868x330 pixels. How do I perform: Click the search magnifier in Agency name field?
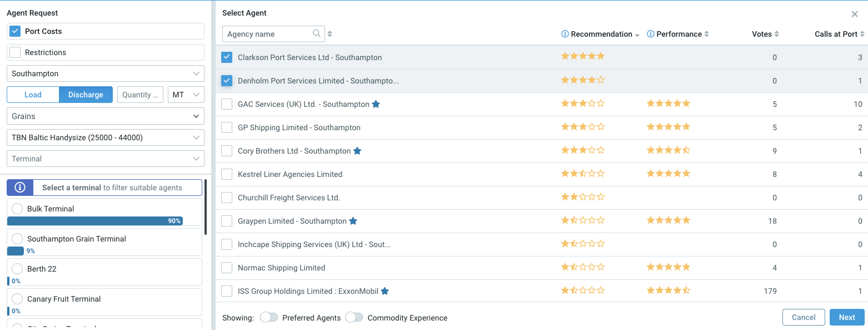click(x=317, y=34)
